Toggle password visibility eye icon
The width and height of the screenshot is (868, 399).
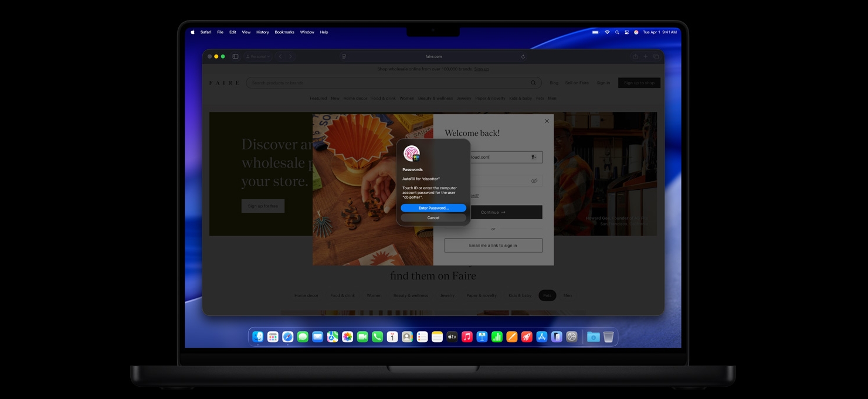(x=534, y=181)
